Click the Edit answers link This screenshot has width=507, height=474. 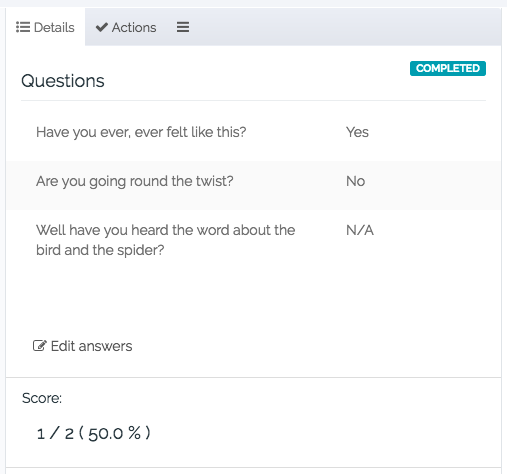(x=83, y=346)
